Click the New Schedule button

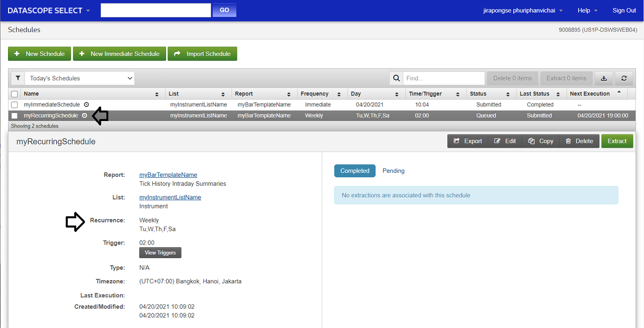point(40,54)
